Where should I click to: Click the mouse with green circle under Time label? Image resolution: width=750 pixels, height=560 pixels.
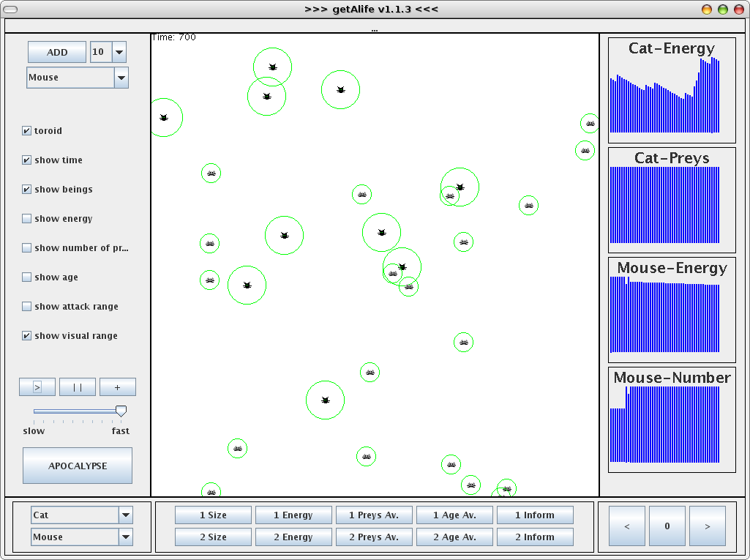211,173
